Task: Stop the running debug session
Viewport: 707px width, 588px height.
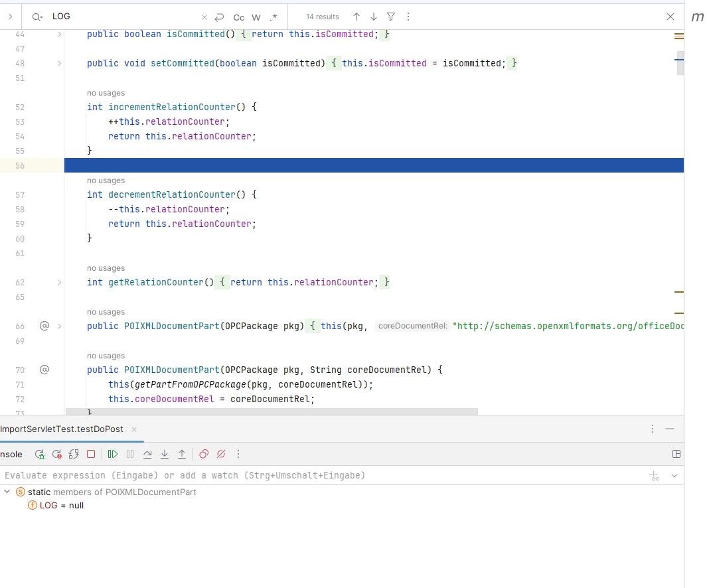Action: (91, 455)
